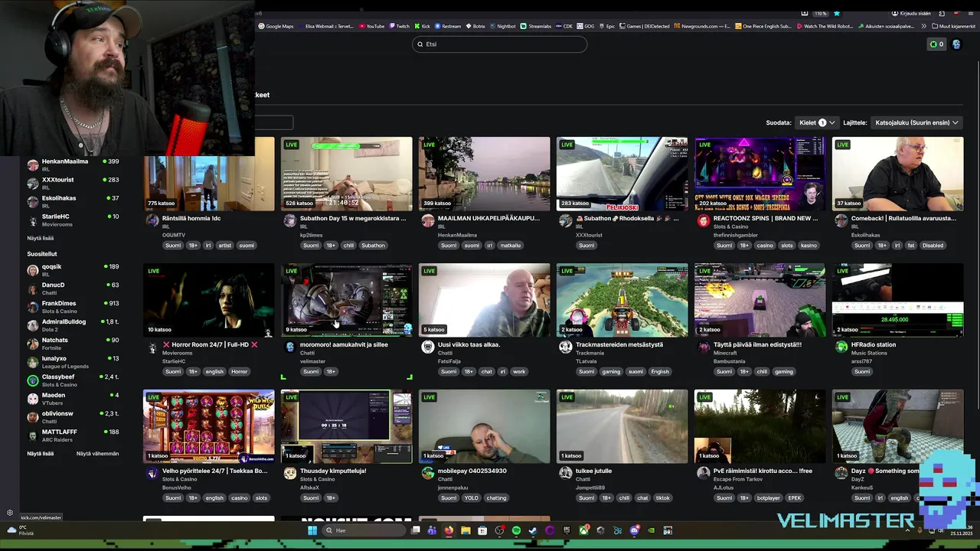
Task: Click Kirjaudu sisään in the browser toolbar
Action: [910, 13]
